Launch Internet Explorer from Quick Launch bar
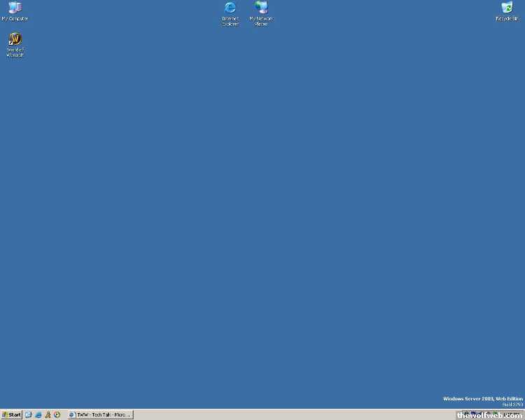Viewport: 525px width, 420px height. point(38,414)
